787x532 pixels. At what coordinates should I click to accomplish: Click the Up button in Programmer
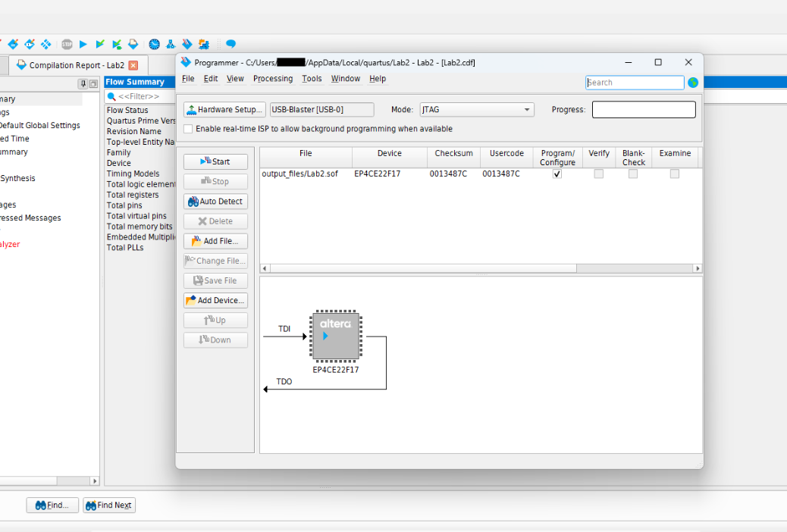[x=215, y=321]
